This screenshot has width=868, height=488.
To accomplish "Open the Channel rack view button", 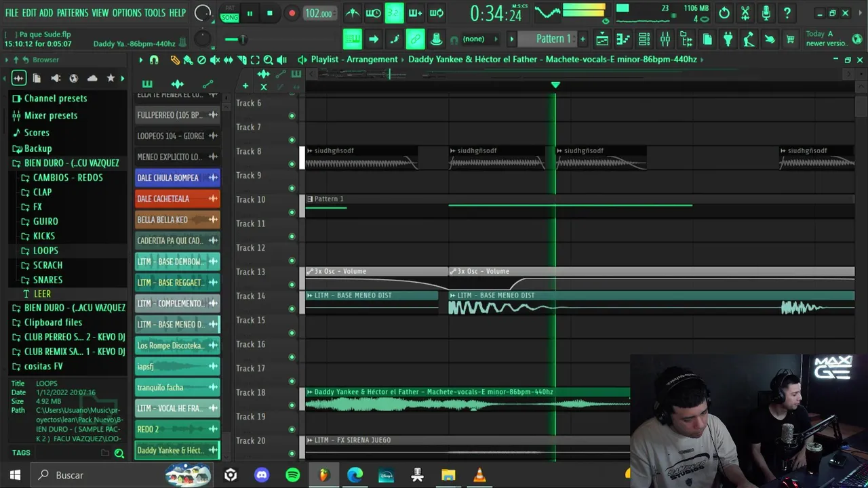I will (x=644, y=39).
